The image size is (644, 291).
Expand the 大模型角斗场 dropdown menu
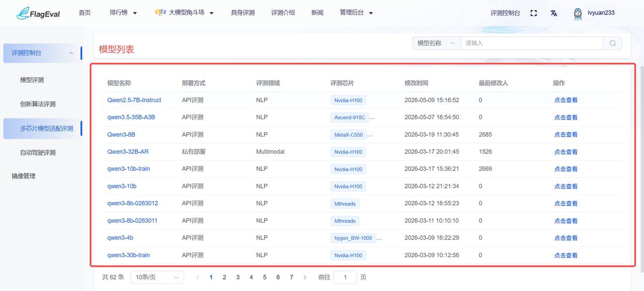pos(184,13)
